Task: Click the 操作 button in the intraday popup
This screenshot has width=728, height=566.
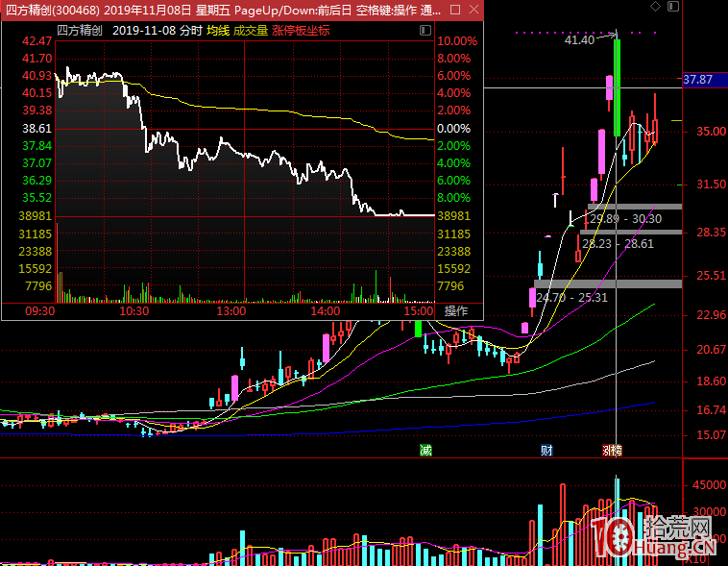Action: point(456,311)
